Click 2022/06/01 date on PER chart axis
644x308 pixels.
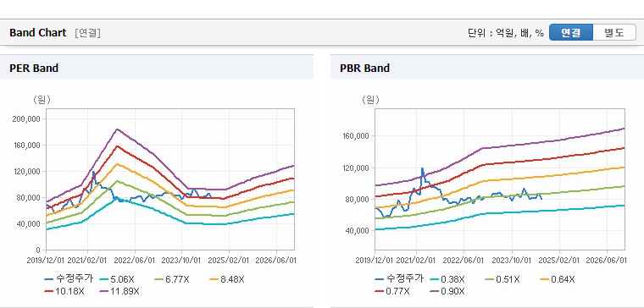tap(135, 261)
